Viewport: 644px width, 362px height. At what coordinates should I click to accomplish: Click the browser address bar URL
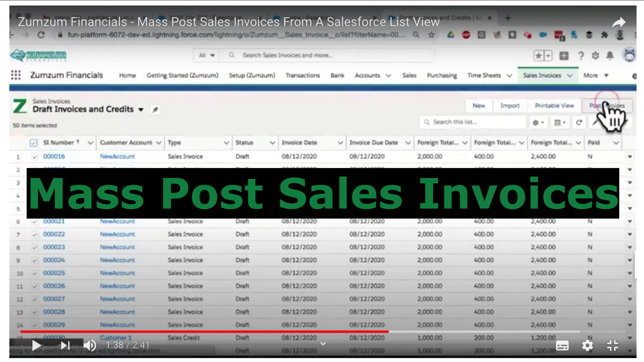click(236, 35)
